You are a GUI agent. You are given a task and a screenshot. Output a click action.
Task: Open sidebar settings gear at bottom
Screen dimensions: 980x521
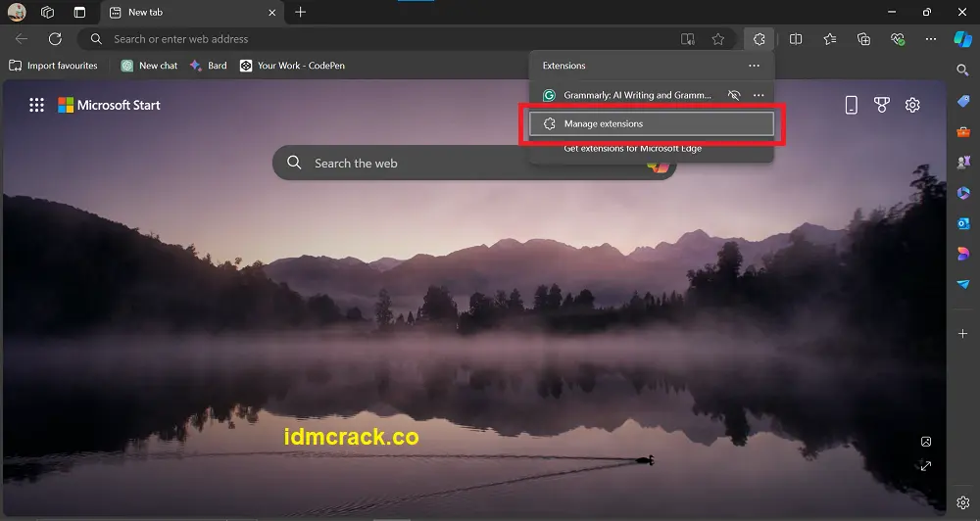[x=963, y=502]
